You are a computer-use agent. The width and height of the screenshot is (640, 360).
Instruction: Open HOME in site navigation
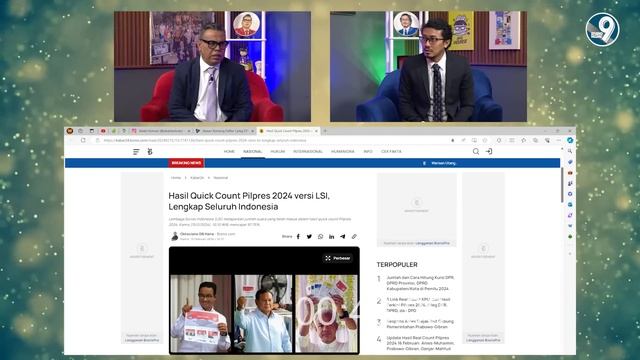[x=229, y=151]
